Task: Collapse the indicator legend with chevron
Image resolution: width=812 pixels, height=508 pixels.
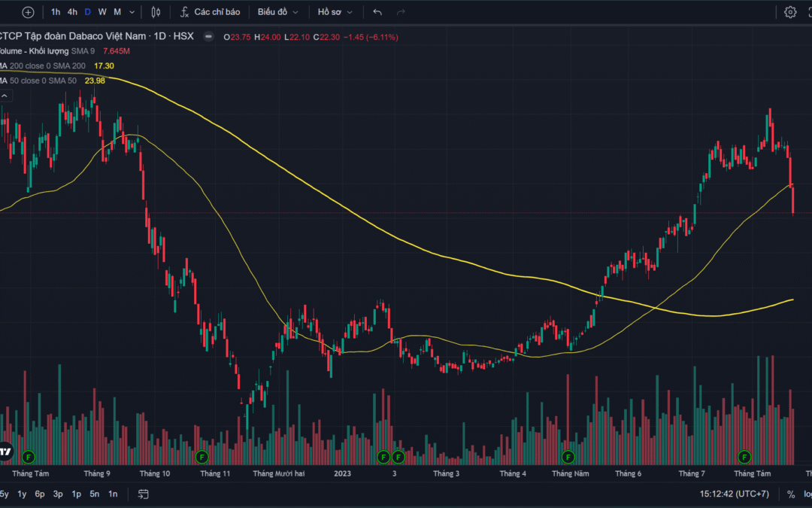Action: [x=5, y=96]
